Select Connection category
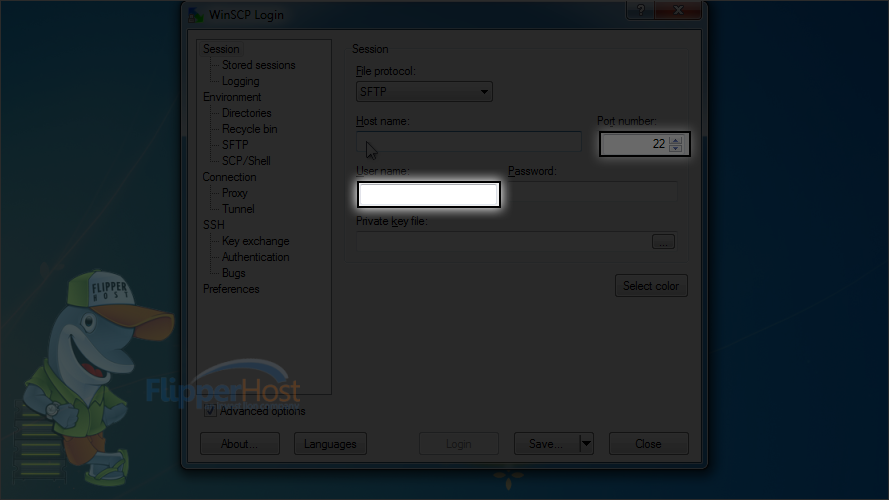889x500 pixels. coord(230,177)
